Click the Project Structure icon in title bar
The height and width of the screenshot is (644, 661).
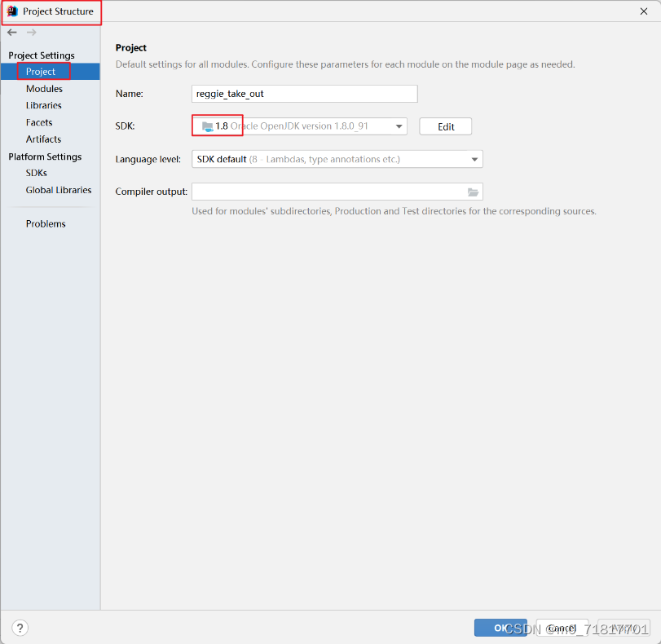[11, 11]
